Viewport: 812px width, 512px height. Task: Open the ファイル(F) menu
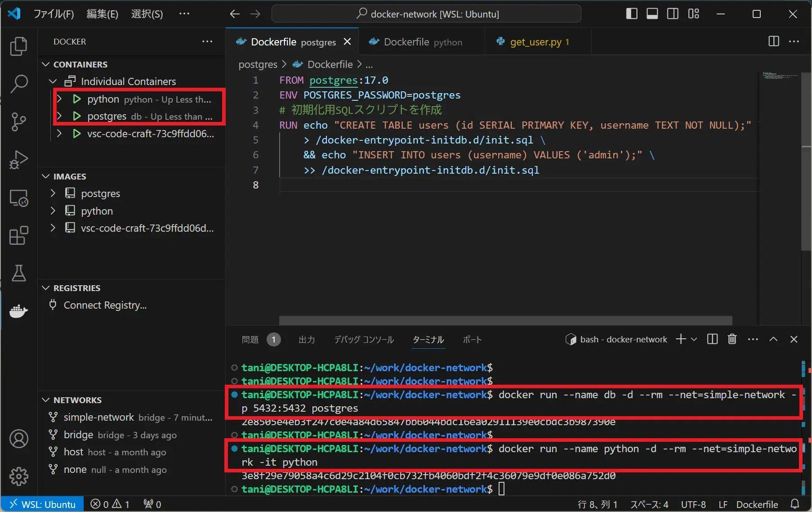tap(54, 14)
